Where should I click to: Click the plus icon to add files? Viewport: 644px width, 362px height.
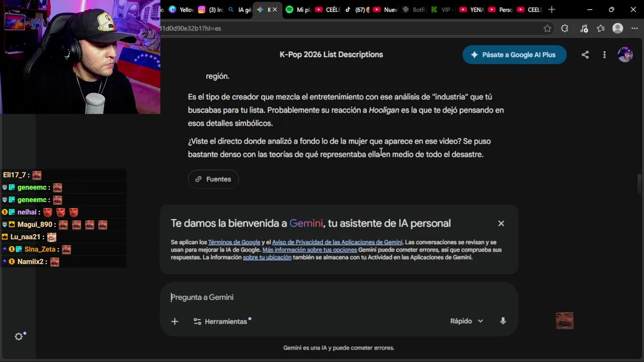(x=175, y=321)
